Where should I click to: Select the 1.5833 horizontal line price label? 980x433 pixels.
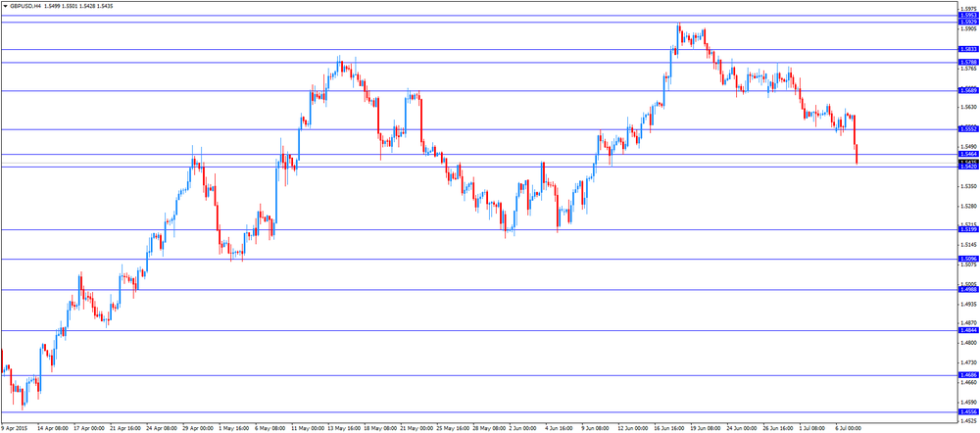pos(968,49)
